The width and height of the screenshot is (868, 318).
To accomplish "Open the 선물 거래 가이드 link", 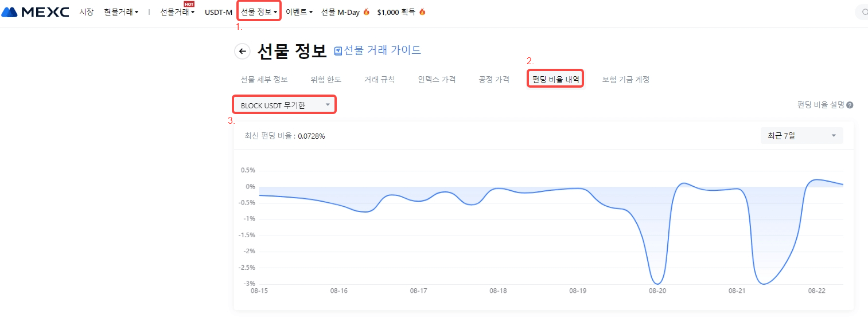I will [382, 50].
